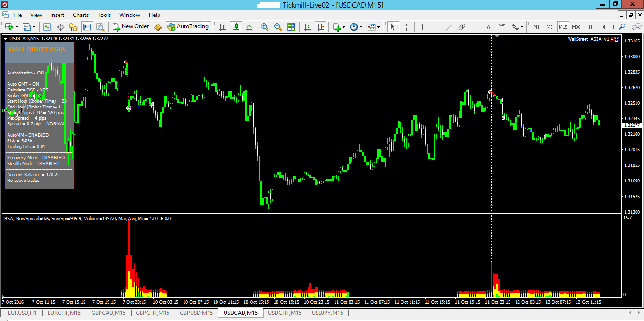The width and height of the screenshot is (644, 321).
Task: Open the New Chart tool
Action: tap(9, 27)
